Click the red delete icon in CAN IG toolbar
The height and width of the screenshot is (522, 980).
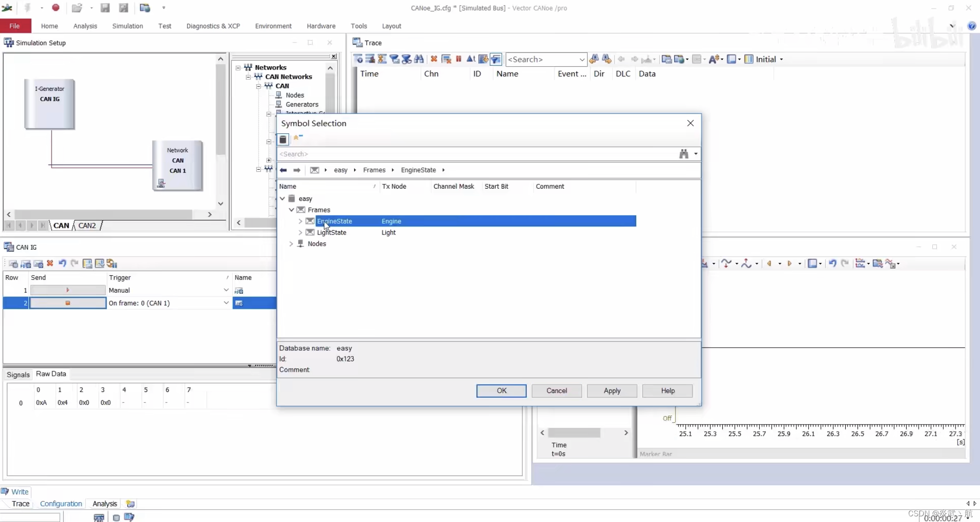coord(50,263)
